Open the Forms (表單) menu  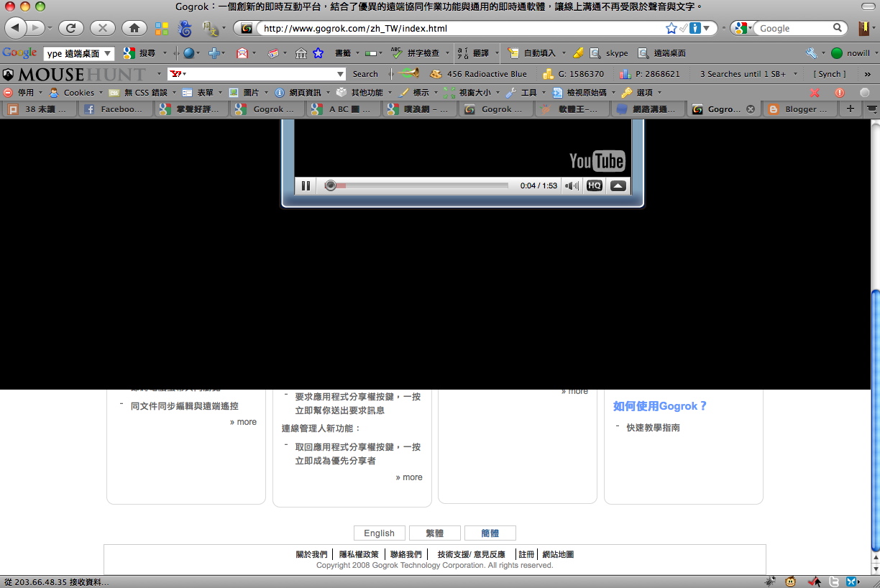point(201,93)
